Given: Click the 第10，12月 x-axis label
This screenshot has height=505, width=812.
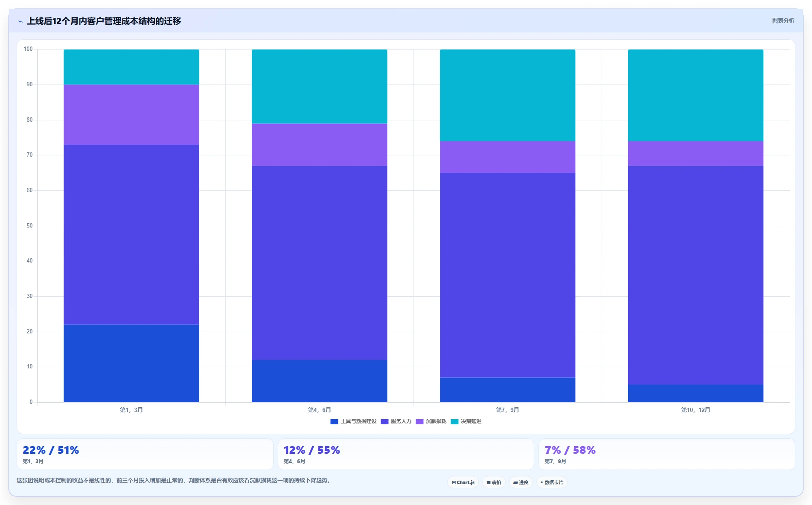Looking at the screenshot, I should (696, 410).
